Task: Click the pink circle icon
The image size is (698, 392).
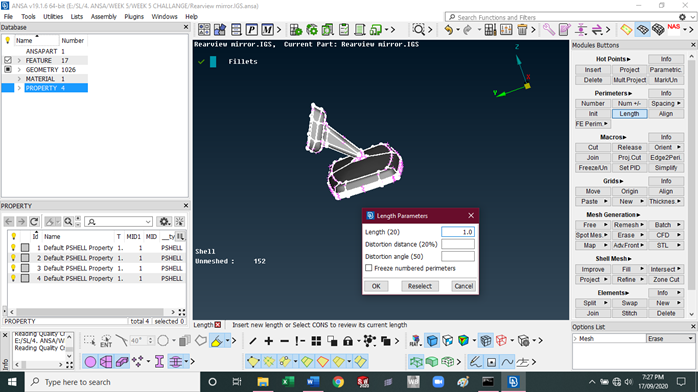Action: tap(90, 362)
